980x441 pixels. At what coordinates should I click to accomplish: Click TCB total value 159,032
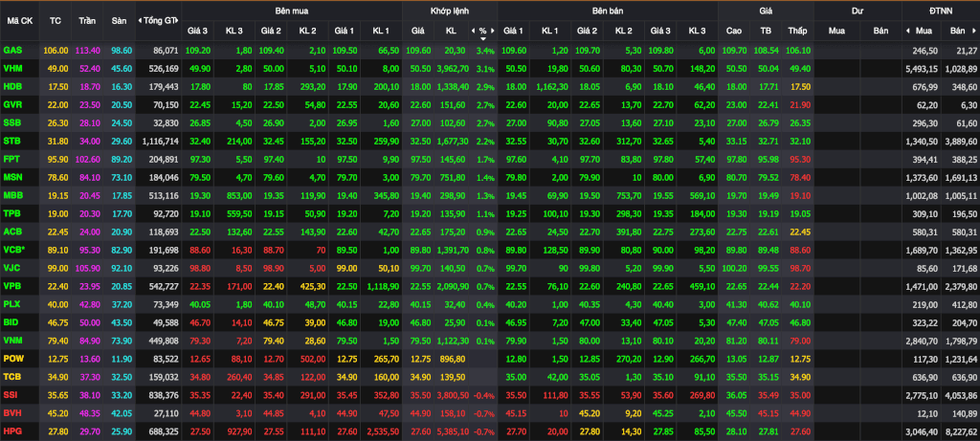tap(165, 376)
